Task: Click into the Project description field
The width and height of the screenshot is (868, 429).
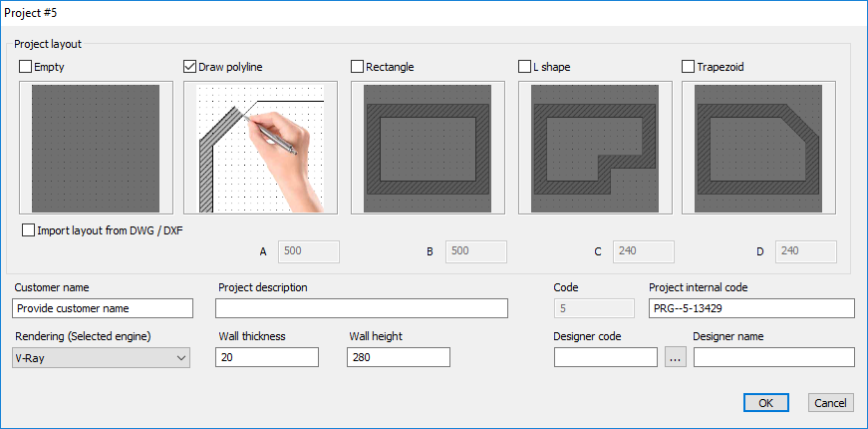Action: [362, 308]
